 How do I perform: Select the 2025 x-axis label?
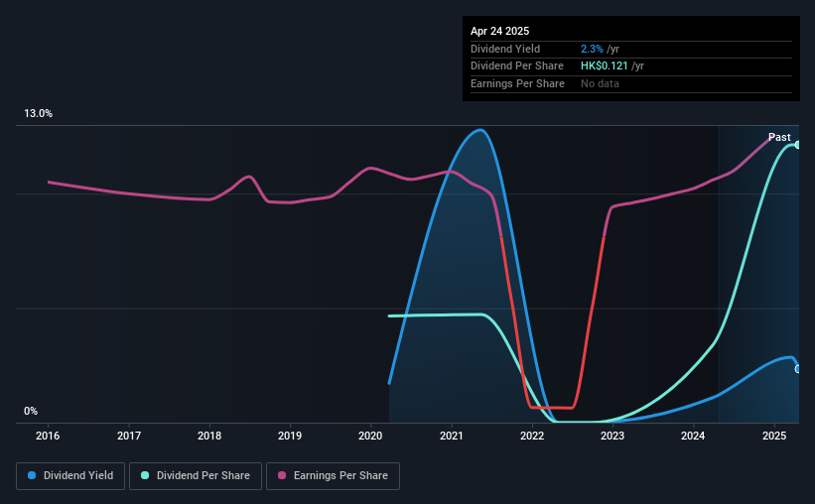[774, 436]
